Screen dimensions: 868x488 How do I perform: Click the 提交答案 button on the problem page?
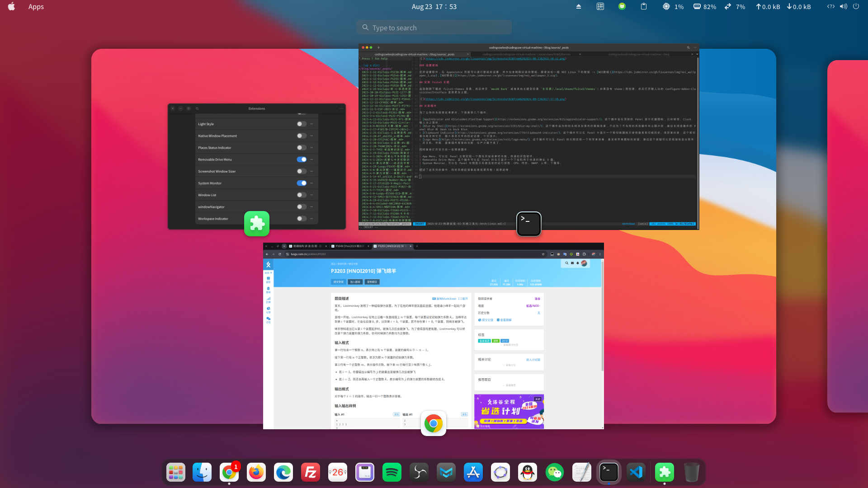338,282
